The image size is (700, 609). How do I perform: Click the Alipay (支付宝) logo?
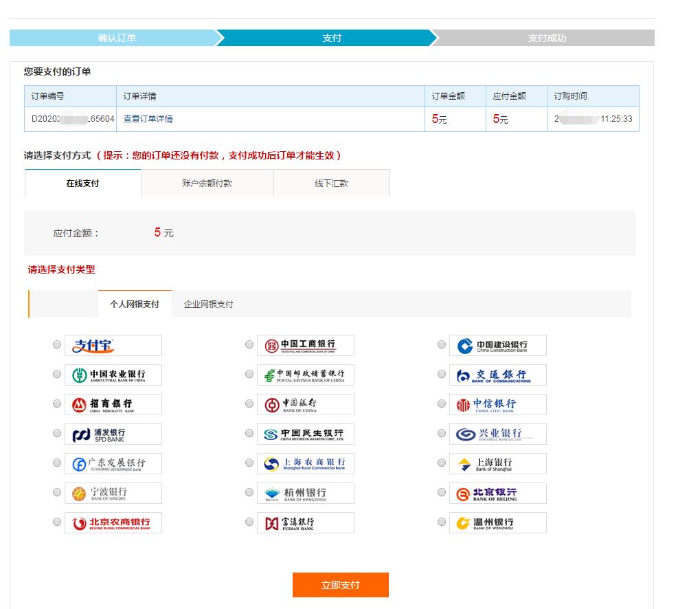point(113,345)
